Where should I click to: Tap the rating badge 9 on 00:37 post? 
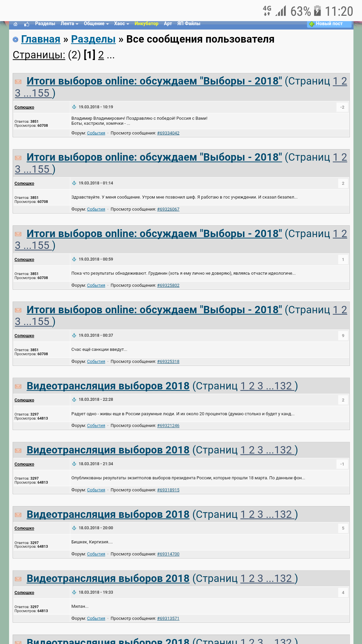343,336
